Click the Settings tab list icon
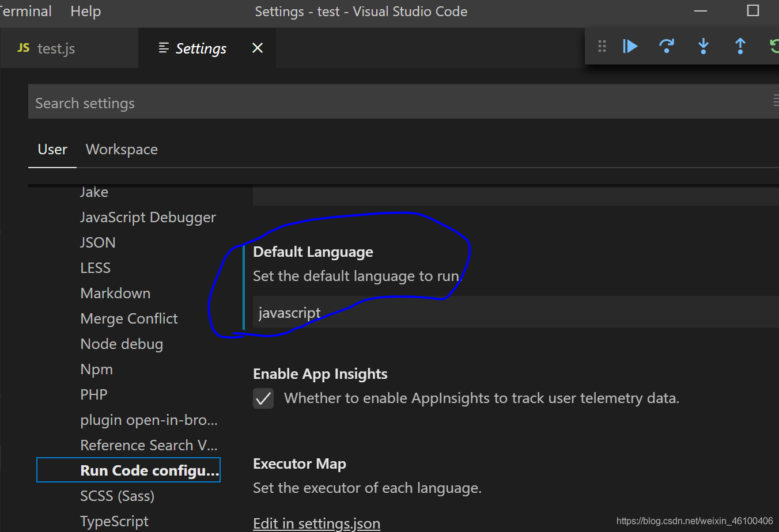 [x=164, y=48]
